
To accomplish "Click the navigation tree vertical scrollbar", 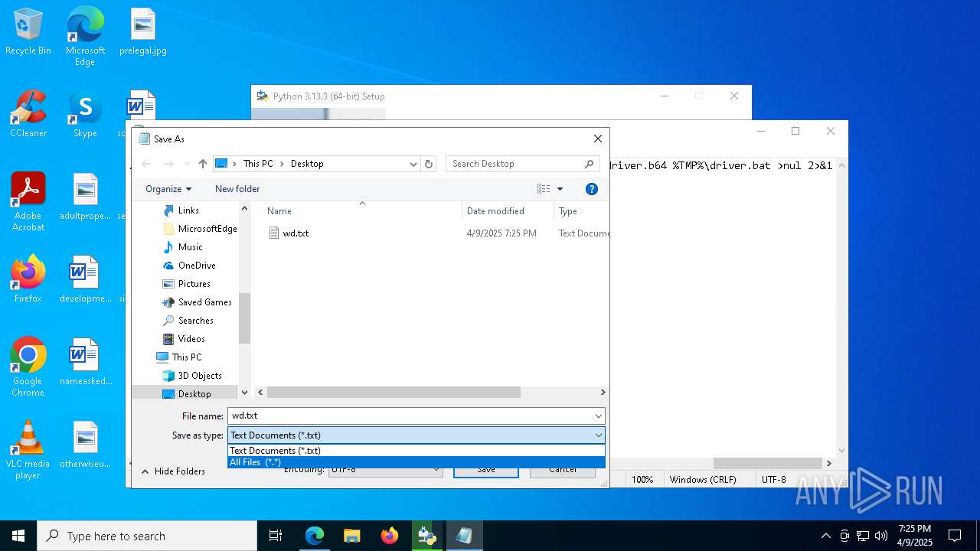I will coord(245,318).
